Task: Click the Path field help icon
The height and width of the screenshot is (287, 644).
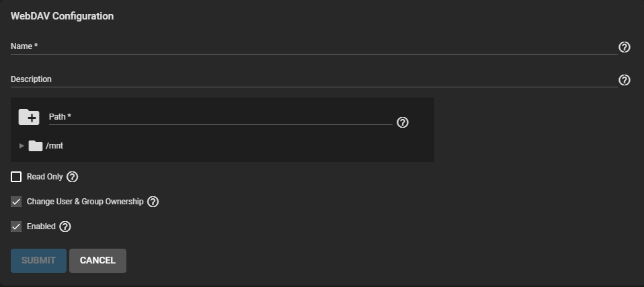Action: [x=403, y=122]
